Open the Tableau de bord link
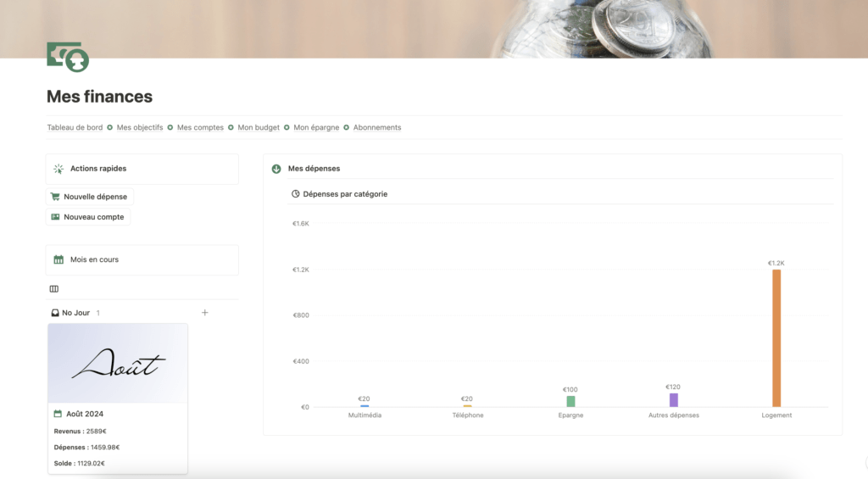The height and width of the screenshot is (479, 868). tap(75, 128)
